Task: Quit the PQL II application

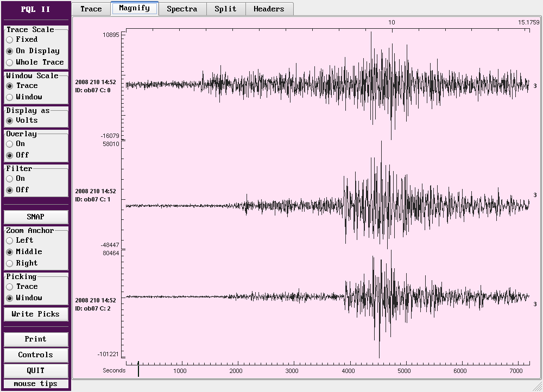Action: coord(36,371)
